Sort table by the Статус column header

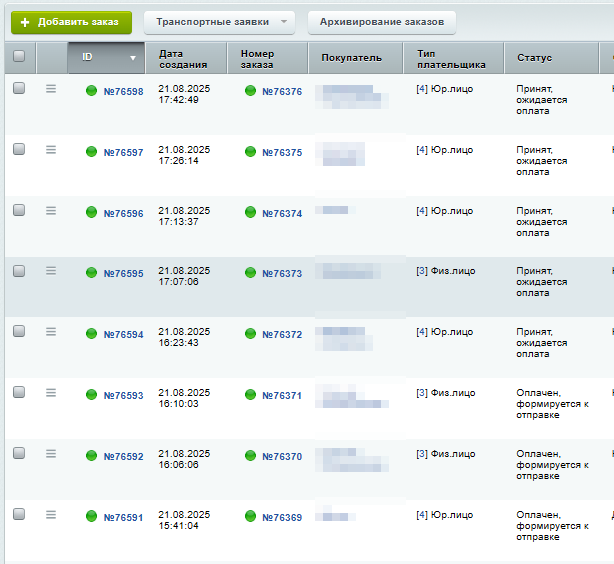[535, 58]
